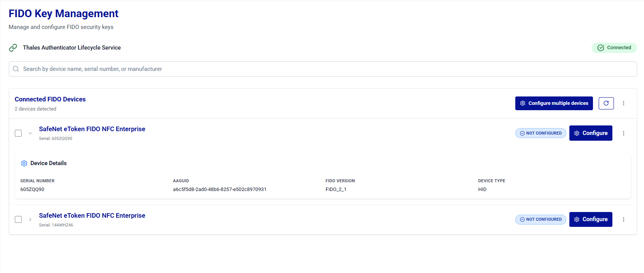Open the kebab menu for device 144WHZ46

pos(623,219)
